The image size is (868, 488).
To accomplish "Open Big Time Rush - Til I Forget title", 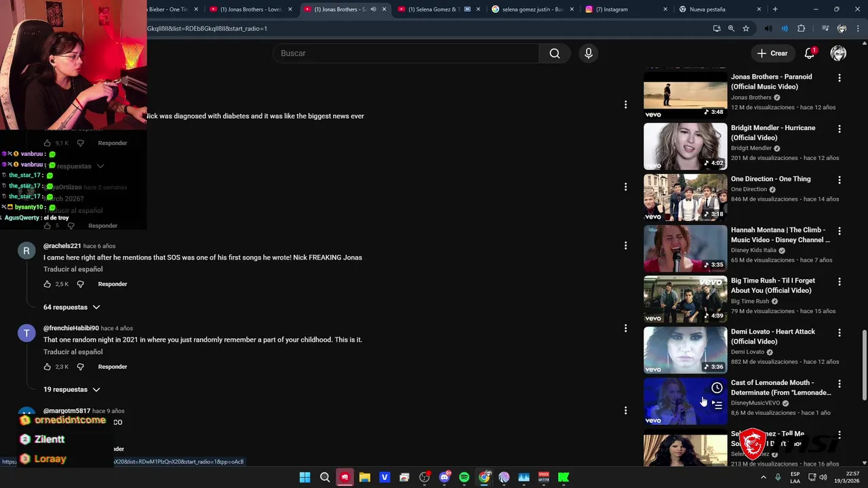I will (x=773, y=285).
